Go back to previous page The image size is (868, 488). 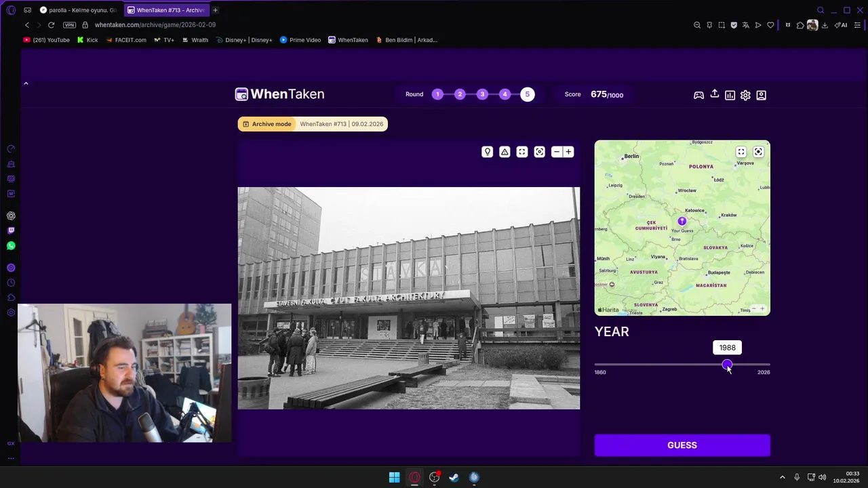[x=27, y=25]
